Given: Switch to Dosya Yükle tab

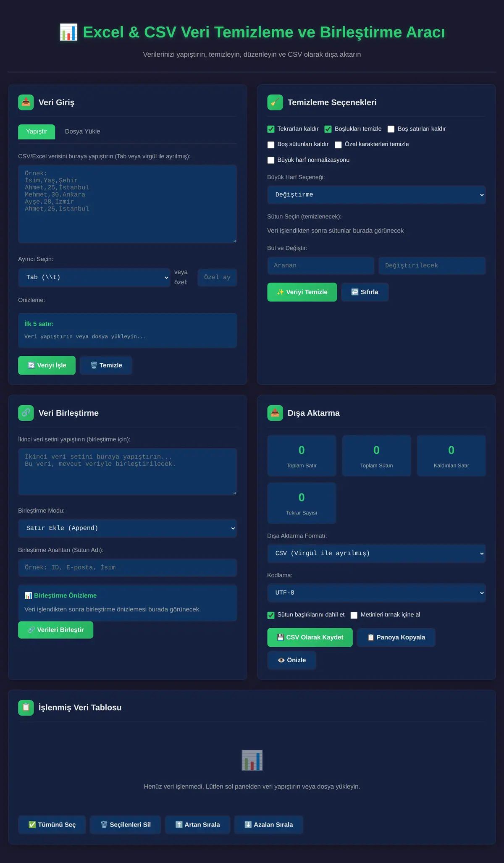Looking at the screenshot, I should click(82, 131).
